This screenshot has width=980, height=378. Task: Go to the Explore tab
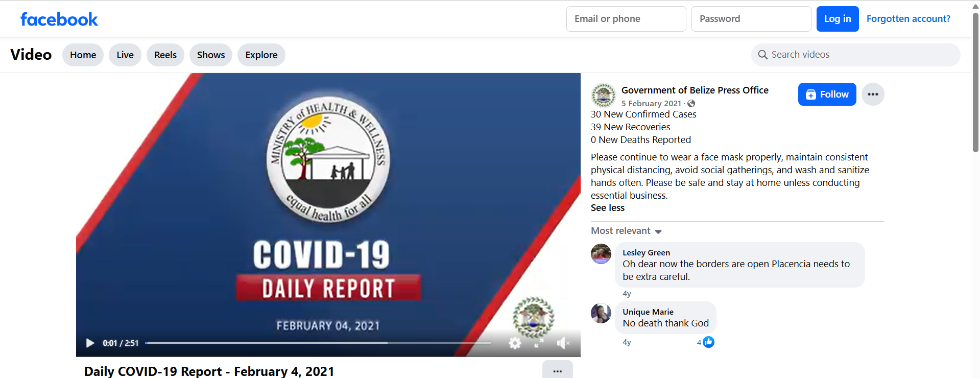click(x=261, y=55)
